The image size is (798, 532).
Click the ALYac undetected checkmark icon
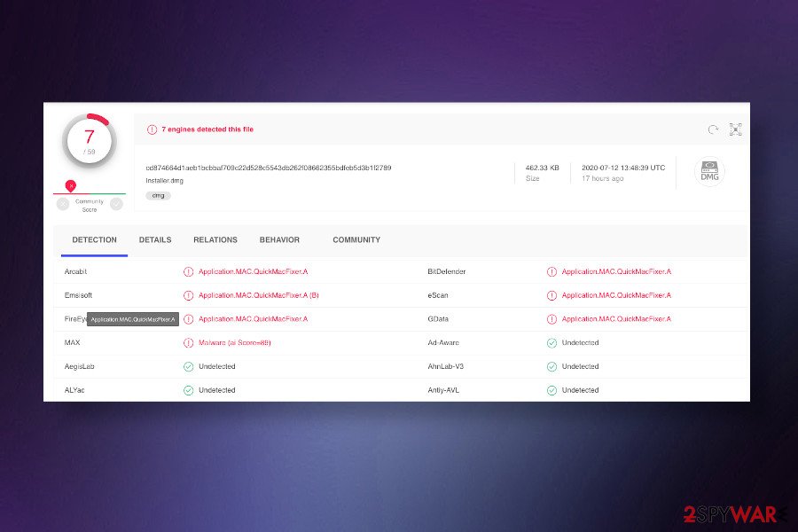point(188,390)
